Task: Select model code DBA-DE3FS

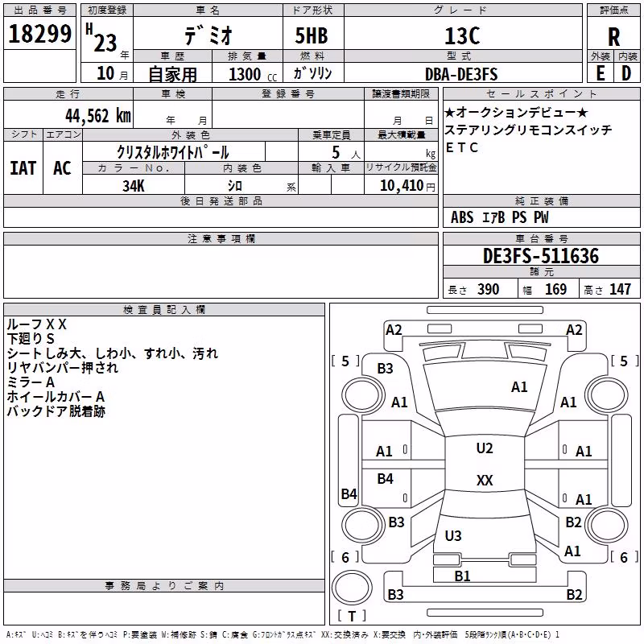Action: pyautogui.click(x=461, y=74)
